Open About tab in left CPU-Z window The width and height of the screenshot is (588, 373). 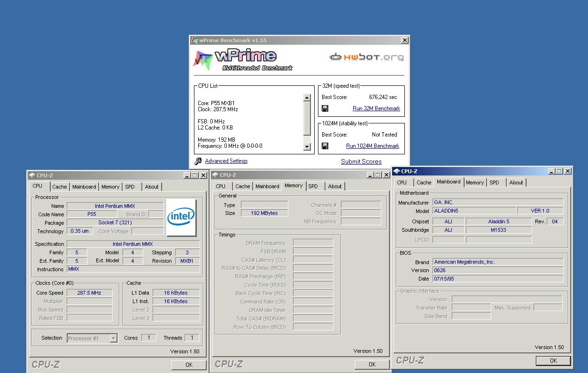pos(152,187)
